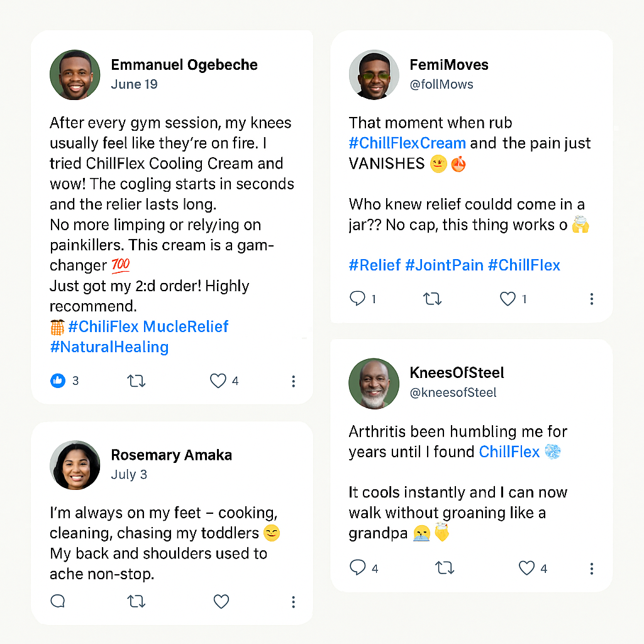The width and height of the screenshot is (644, 644).
Task: Click the #JointPain hashtag
Action: [x=444, y=265]
